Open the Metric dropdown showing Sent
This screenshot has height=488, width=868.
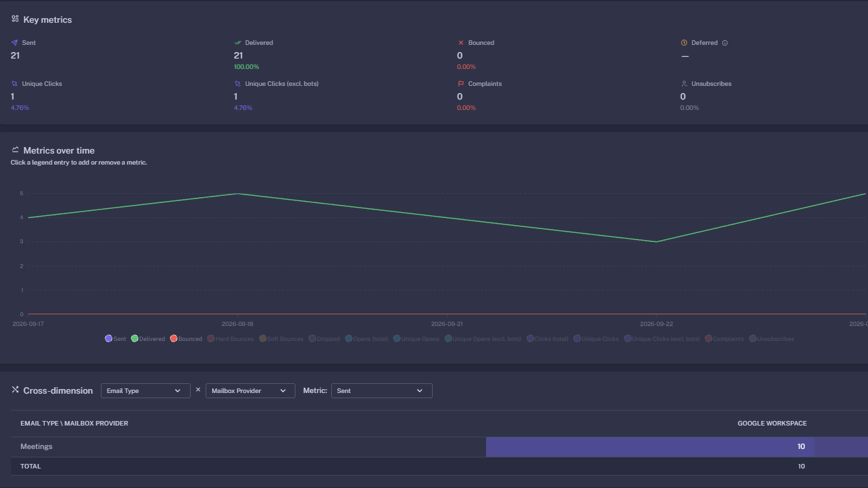pos(382,390)
